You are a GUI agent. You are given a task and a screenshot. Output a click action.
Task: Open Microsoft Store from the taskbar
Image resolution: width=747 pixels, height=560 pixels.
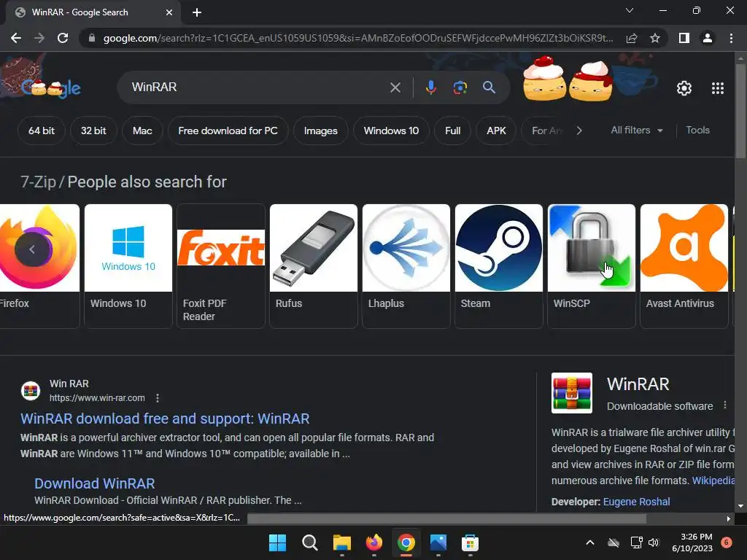coord(470,542)
